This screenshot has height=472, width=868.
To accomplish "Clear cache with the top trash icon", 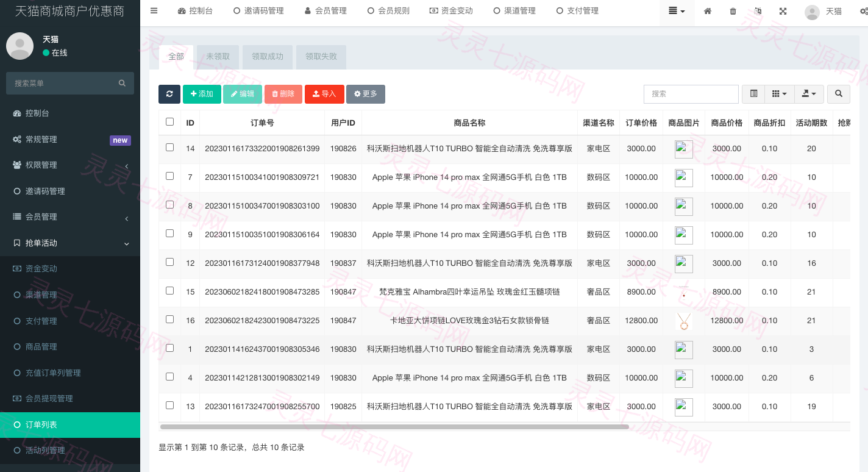I will pos(733,11).
